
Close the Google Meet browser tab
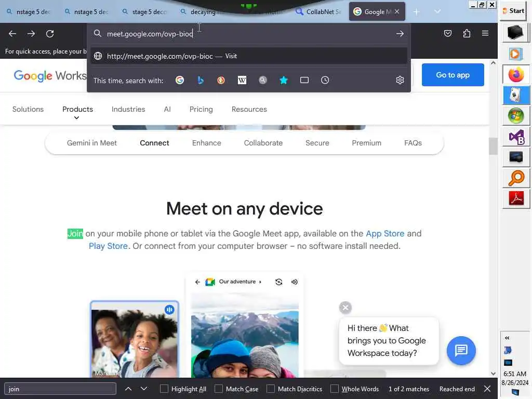click(397, 11)
